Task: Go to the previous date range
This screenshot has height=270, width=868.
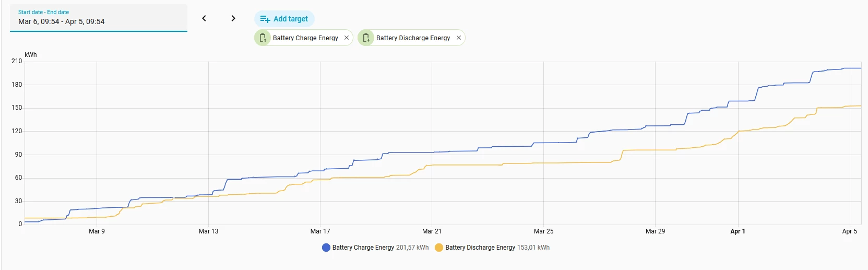Action: click(204, 18)
